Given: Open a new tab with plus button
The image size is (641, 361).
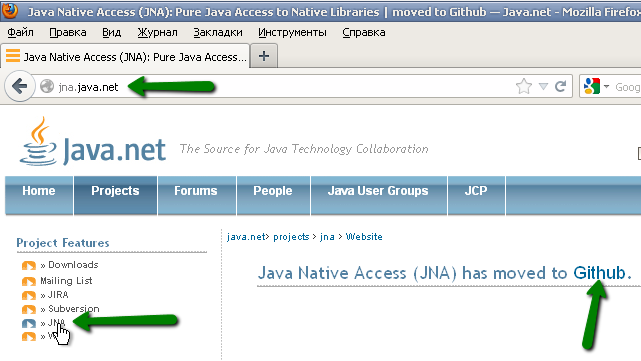Looking at the screenshot, I should [264, 56].
